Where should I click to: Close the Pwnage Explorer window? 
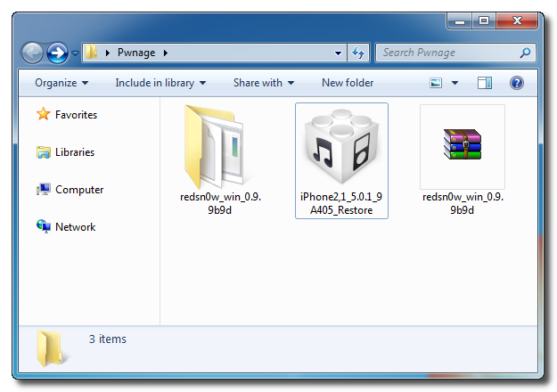[517, 21]
